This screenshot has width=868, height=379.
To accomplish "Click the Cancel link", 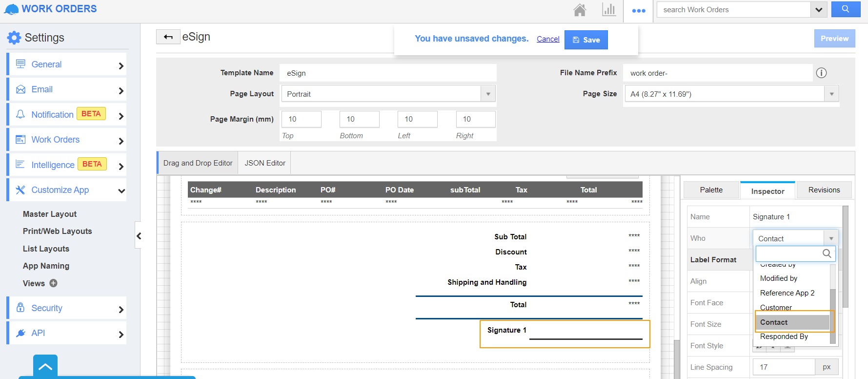I will tap(548, 39).
